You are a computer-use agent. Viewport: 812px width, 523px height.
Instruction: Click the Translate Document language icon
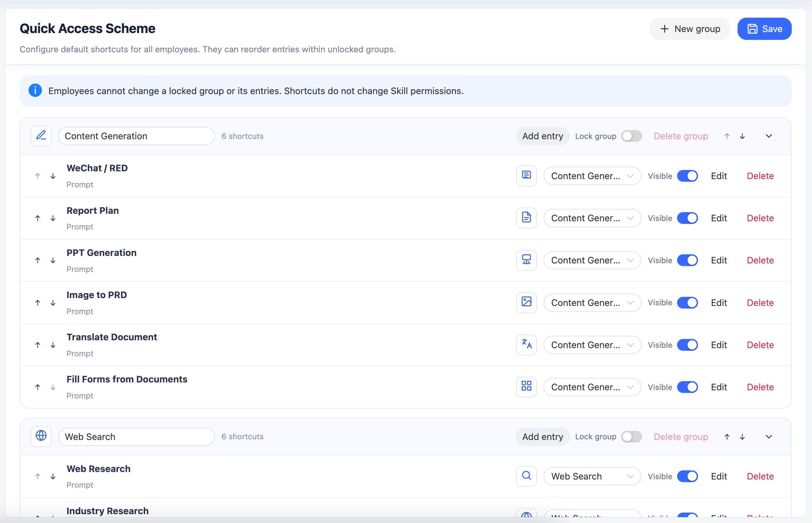coord(526,345)
